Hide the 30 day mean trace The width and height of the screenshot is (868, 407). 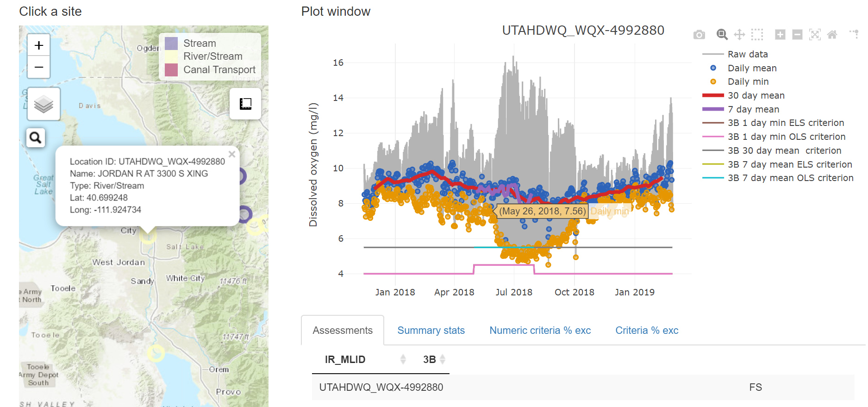(x=756, y=95)
